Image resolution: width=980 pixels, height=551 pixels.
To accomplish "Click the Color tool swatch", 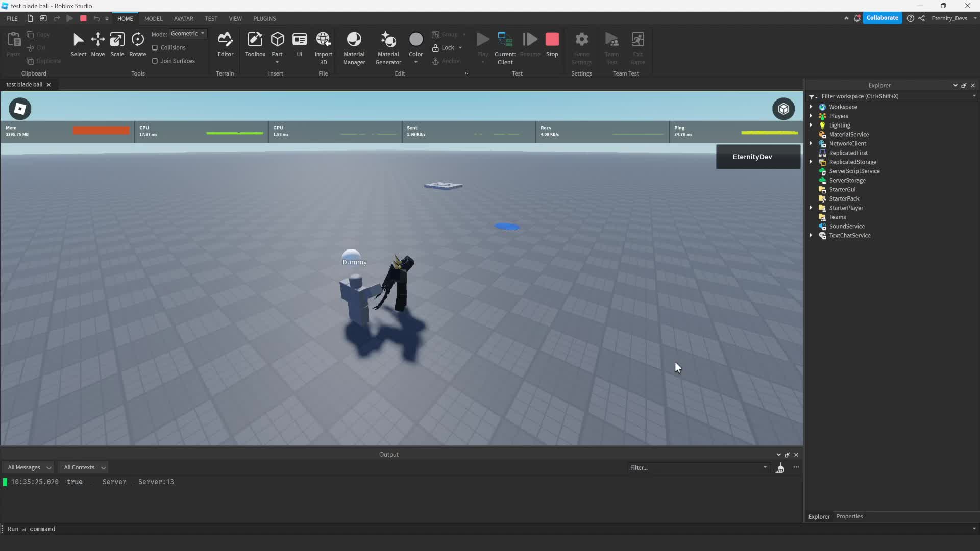I will pyautogui.click(x=415, y=40).
